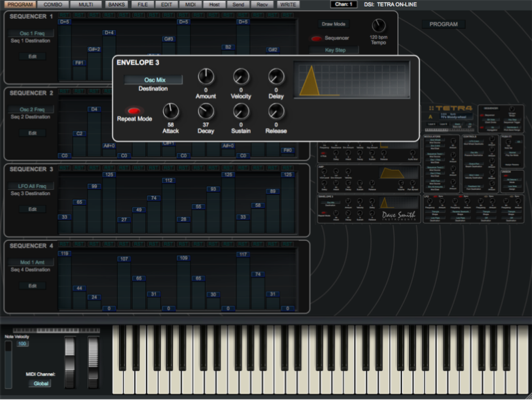This screenshot has width=532, height=400.
Task: Click the Envelope 3 Sustain knob
Action: tap(241, 111)
